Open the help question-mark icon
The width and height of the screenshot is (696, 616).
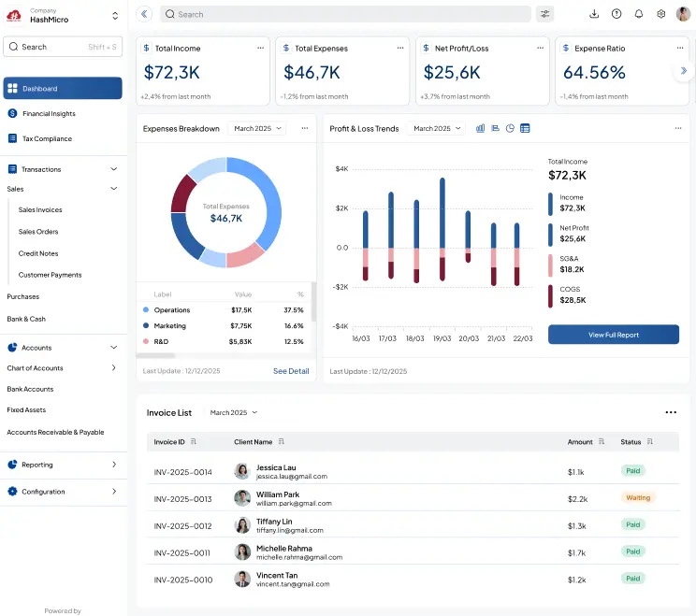coord(616,14)
